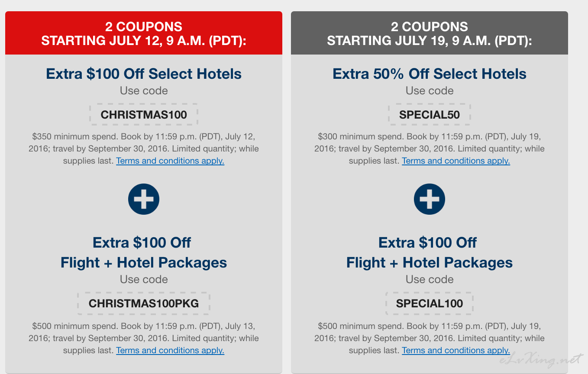This screenshot has height=374, width=588.
Task: Click the $300 minimum spend fine print
Action: (430, 148)
